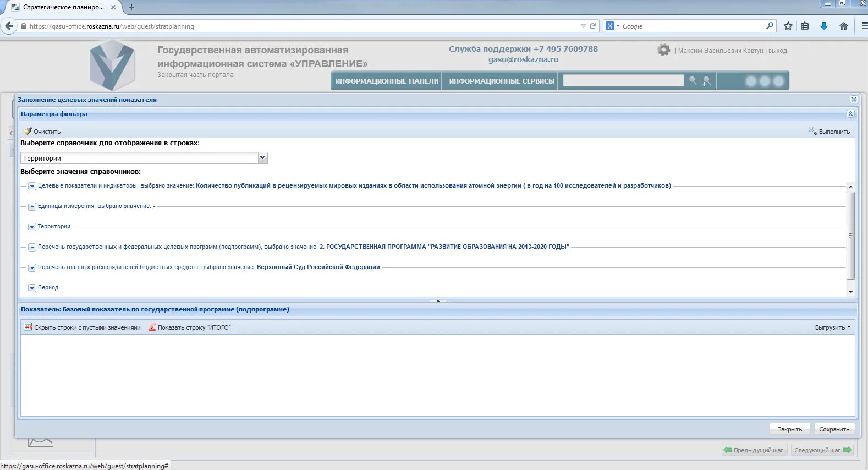Screen dimensions: 868x470
Task: Click the panel splitter collapse handle
Action: (438, 300)
